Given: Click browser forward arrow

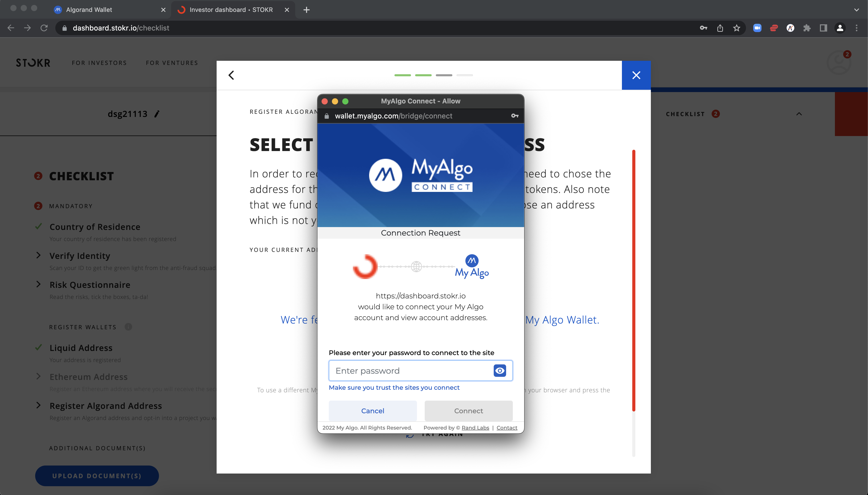Looking at the screenshot, I should tap(27, 28).
